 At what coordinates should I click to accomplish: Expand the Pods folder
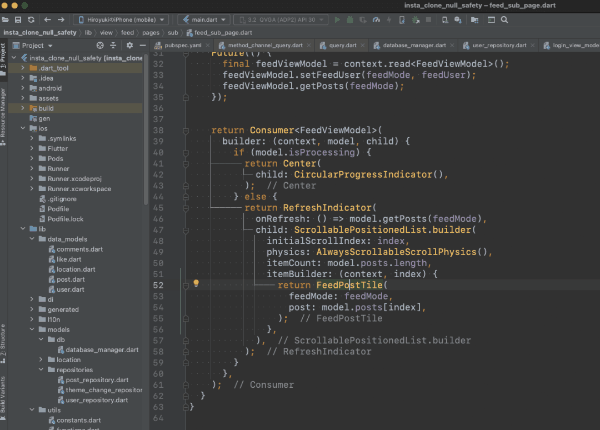32,158
